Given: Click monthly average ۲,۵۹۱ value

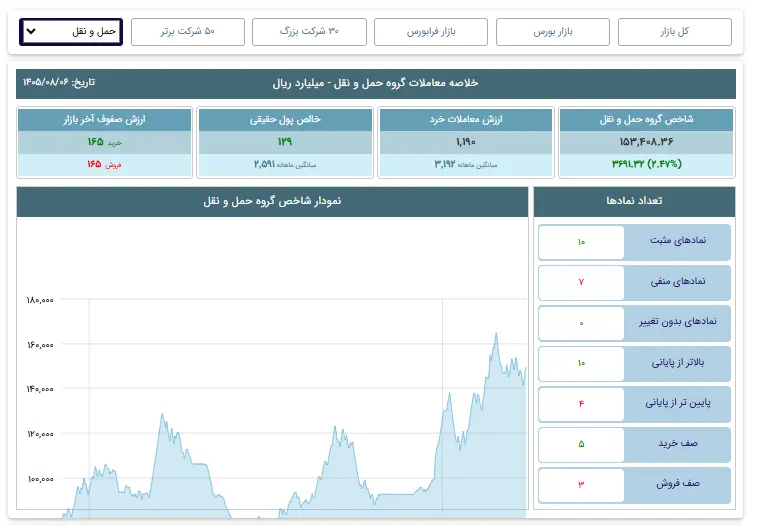Looking at the screenshot, I should pyautogui.click(x=264, y=164).
